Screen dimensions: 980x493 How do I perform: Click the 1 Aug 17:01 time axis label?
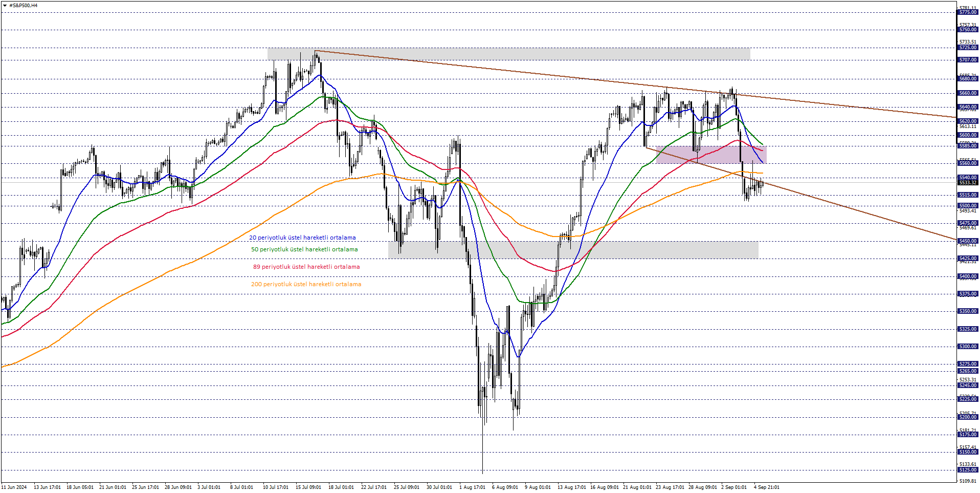[x=472, y=487]
